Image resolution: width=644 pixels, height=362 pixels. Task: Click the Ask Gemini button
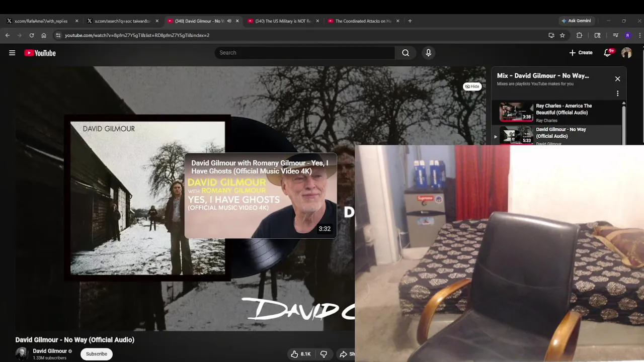click(x=576, y=21)
